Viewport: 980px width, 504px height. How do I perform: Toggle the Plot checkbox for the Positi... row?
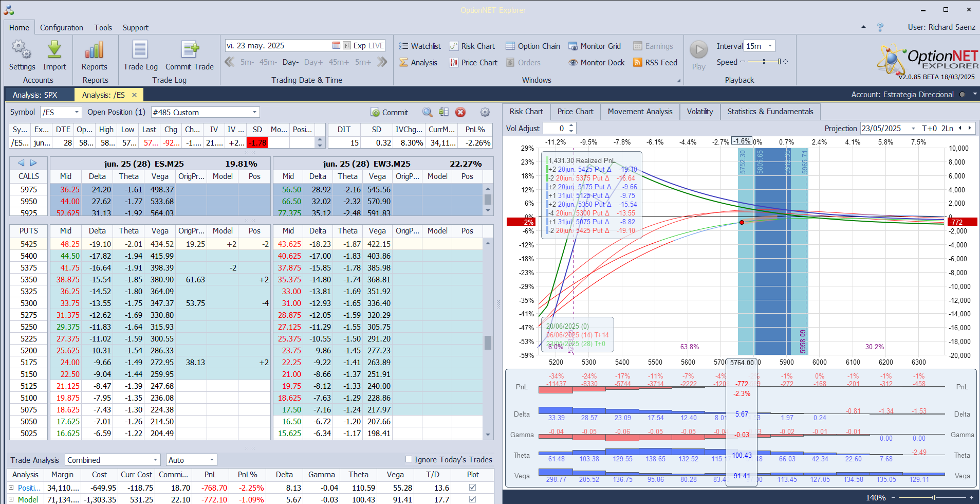[473, 487]
